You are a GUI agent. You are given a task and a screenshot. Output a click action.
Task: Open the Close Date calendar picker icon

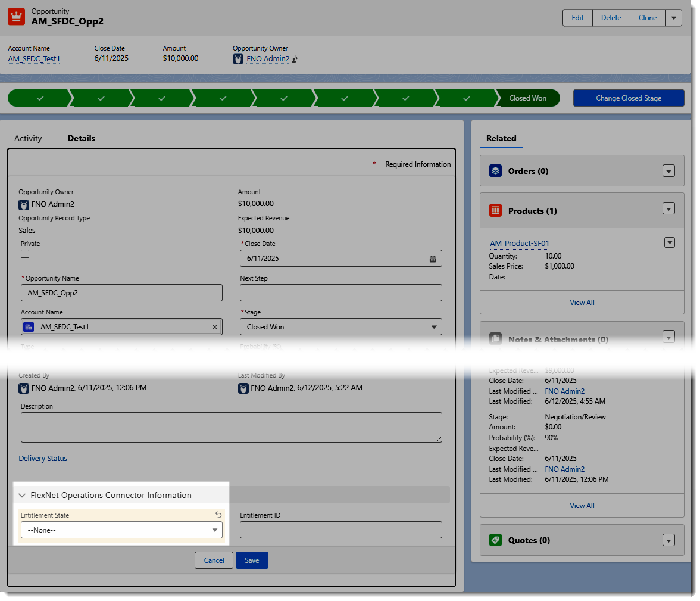pyautogui.click(x=433, y=259)
